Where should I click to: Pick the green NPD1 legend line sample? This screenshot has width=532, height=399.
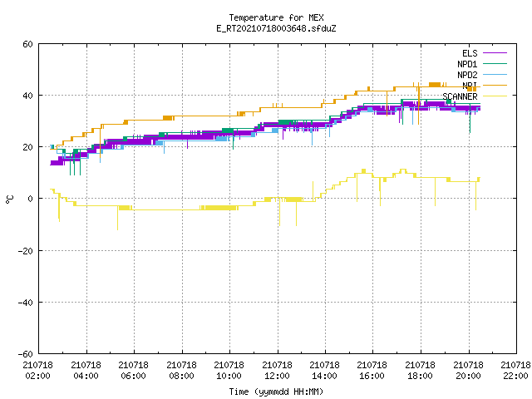tap(495, 63)
